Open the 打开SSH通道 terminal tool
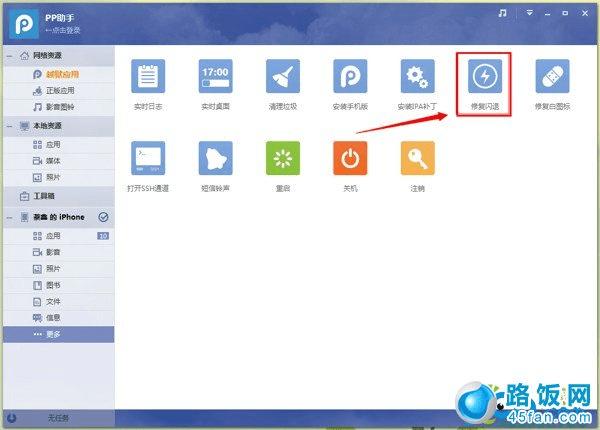Screen dimensions: 600x430 coord(148,158)
